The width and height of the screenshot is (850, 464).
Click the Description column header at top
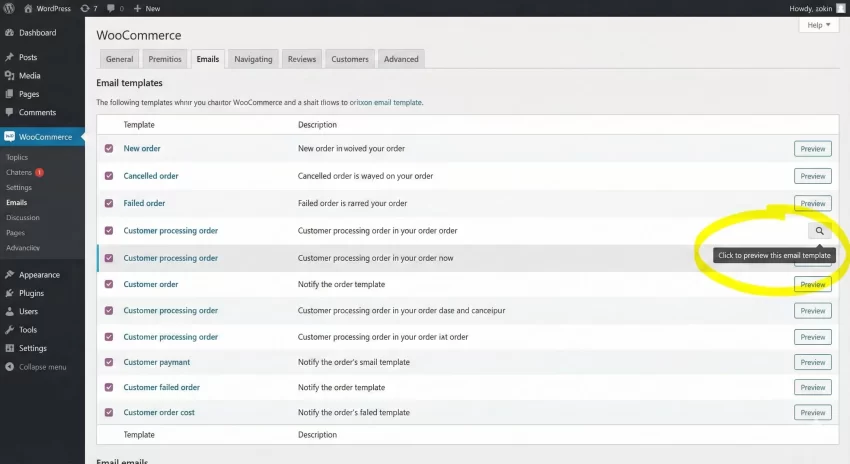[317, 125]
